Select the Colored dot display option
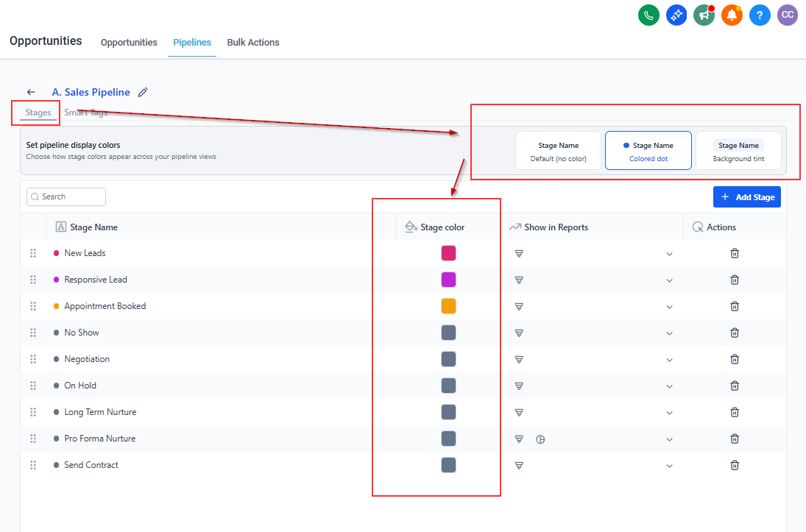Viewport: 806px width, 532px height. click(x=648, y=151)
